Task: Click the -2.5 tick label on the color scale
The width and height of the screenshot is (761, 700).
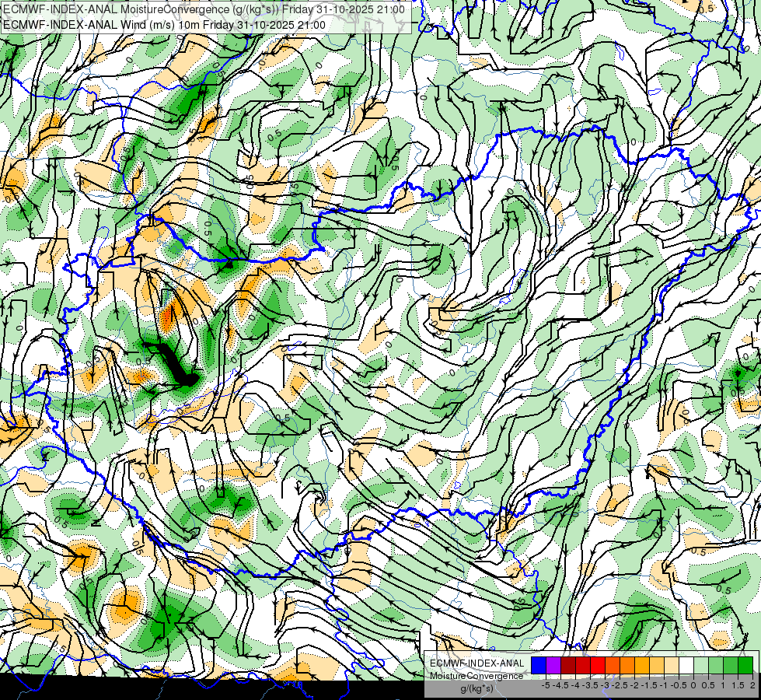Action: click(x=620, y=685)
